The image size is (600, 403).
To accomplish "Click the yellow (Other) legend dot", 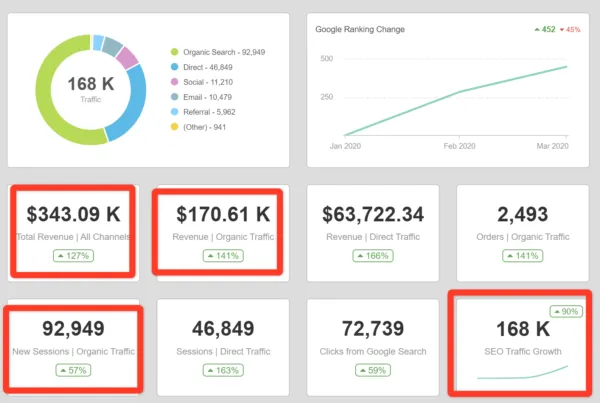I will coord(174,126).
